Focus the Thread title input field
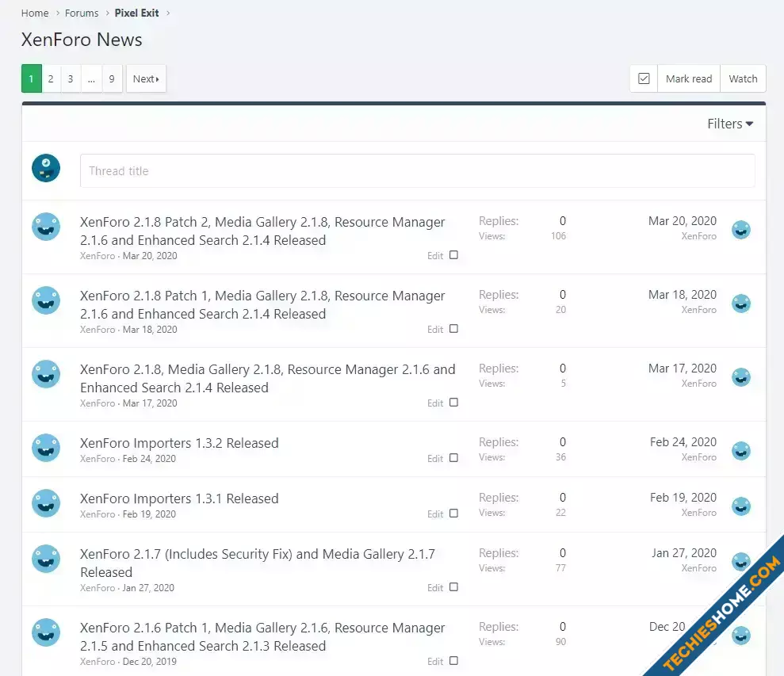The height and width of the screenshot is (676, 784). click(x=418, y=170)
